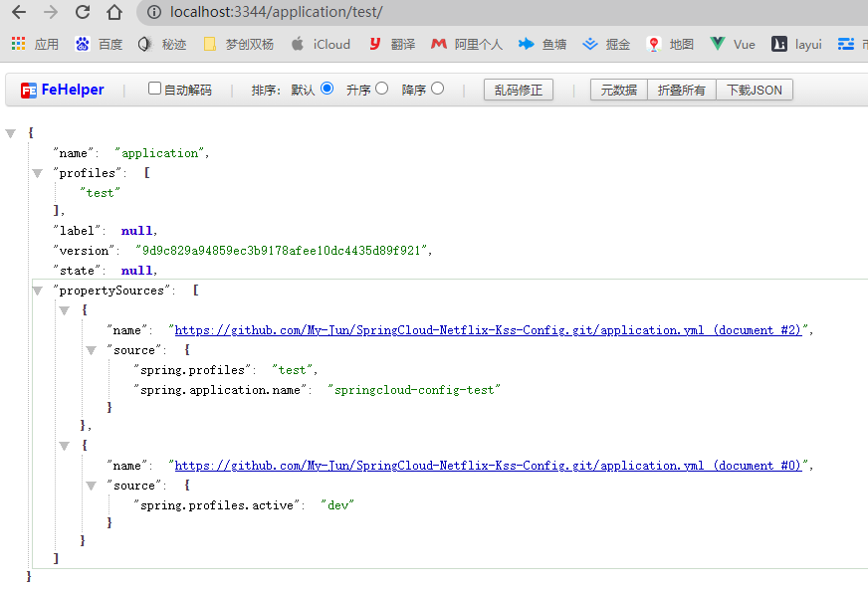The image size is (868, 589).
Task: Click the 元数据 button
Action: pos(619,90)
